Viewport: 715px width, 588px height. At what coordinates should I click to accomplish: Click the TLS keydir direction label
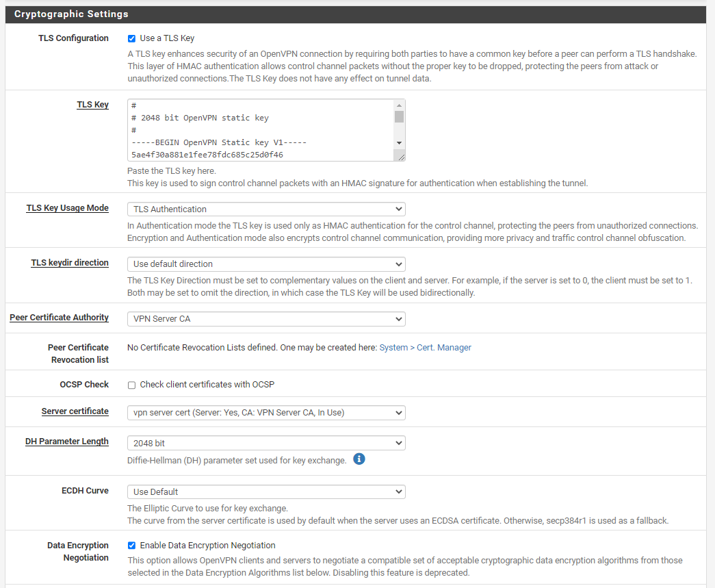tap(70, 263)
